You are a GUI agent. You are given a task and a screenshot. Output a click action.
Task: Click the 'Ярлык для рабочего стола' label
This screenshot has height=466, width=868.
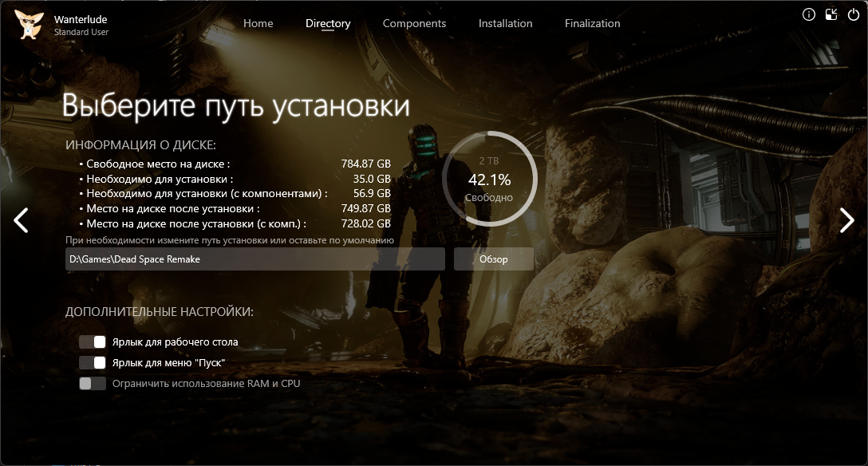coord(175,342)
